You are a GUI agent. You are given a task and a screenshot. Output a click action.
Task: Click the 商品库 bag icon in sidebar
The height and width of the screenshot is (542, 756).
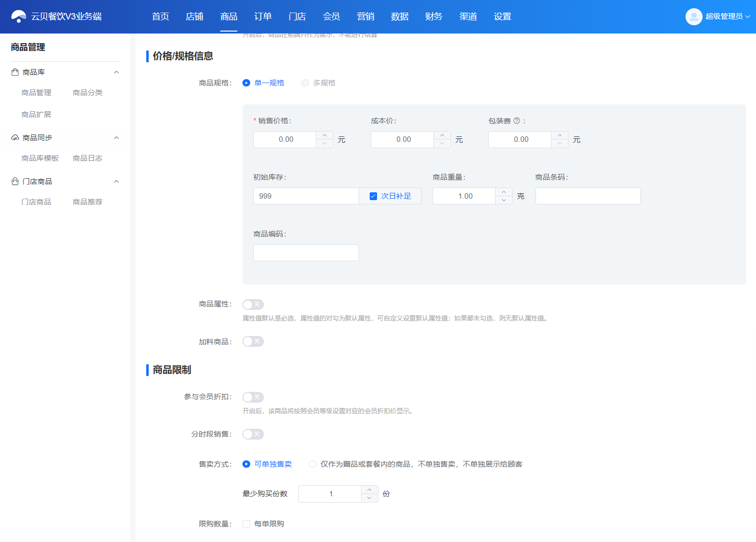click(x=15, y=72)
